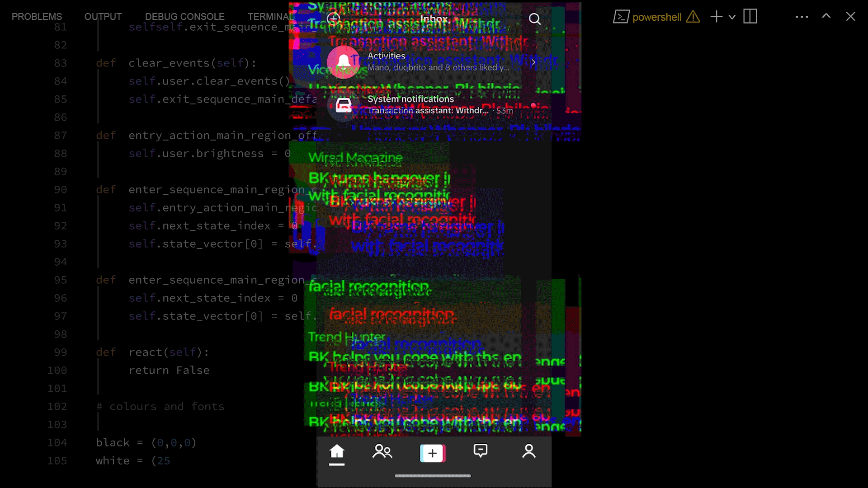Open the panel more actions ellipsis
Image resolution: width=868 pixels, height=488 pixels.
[802, 17]
